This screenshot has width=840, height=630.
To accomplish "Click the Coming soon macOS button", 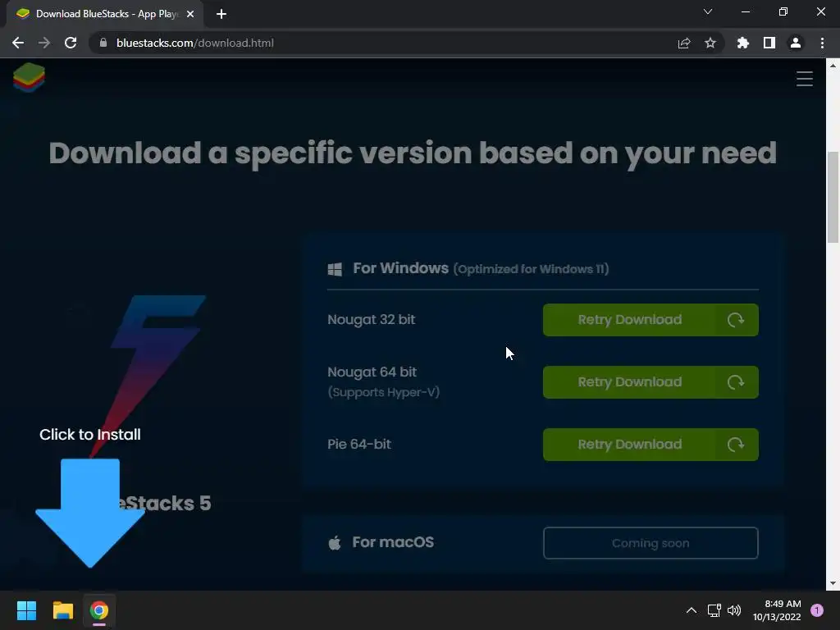I will point(651,543).
